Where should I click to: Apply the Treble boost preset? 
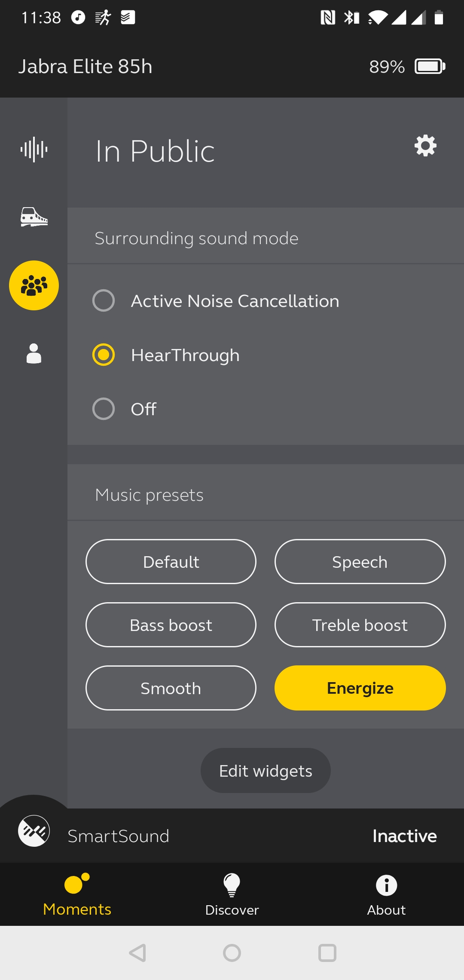click(360, 625)
